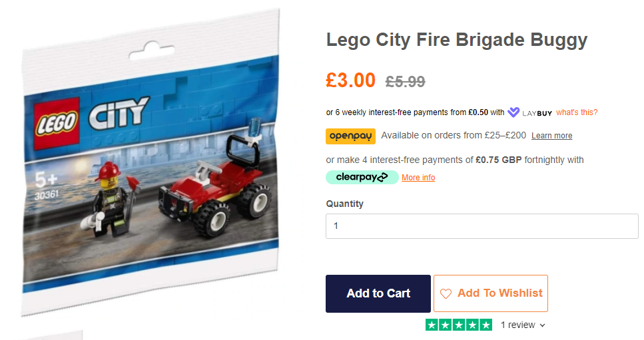644x340 pixels.
Task: Click the LAYBUY wordmark text
Action: [537, 112]
